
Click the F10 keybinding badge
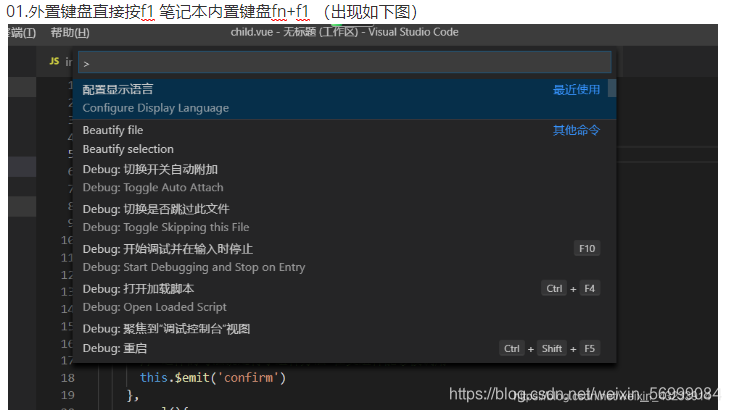[587, 248]
